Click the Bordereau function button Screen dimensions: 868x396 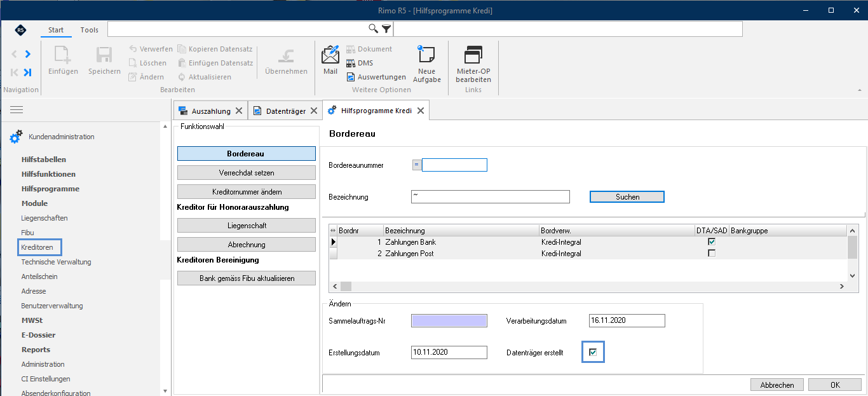[x=247, y=154]
